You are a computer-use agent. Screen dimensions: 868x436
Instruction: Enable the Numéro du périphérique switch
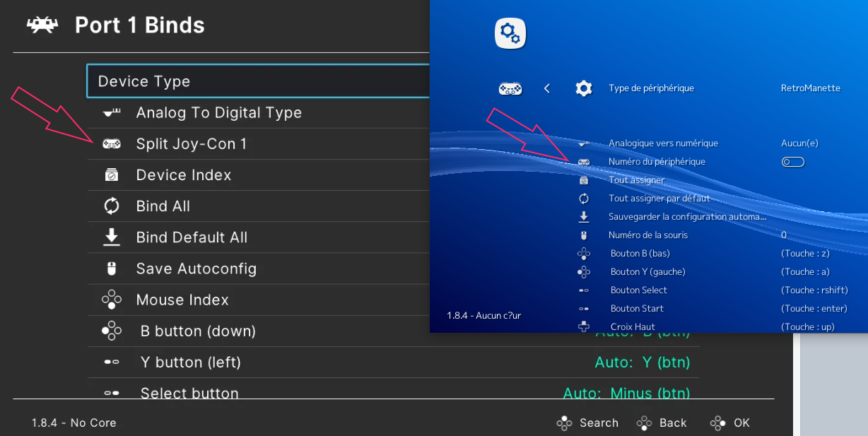(792, 161)
